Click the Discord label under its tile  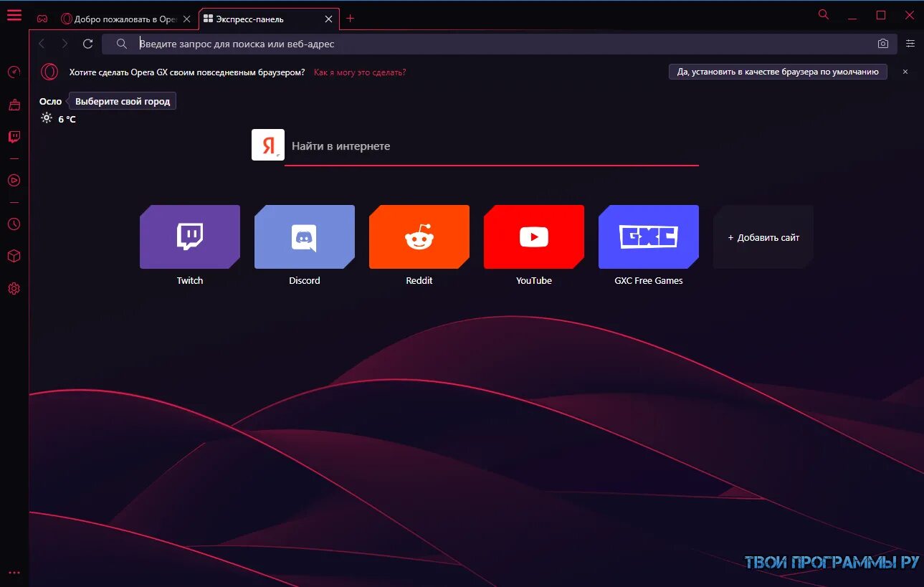[305, 280]
